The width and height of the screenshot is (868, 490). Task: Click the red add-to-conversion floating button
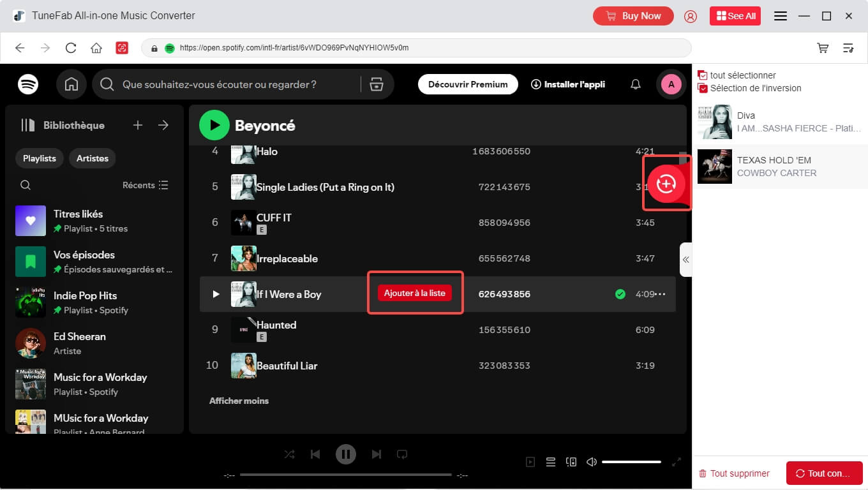(x=666, y=183)
